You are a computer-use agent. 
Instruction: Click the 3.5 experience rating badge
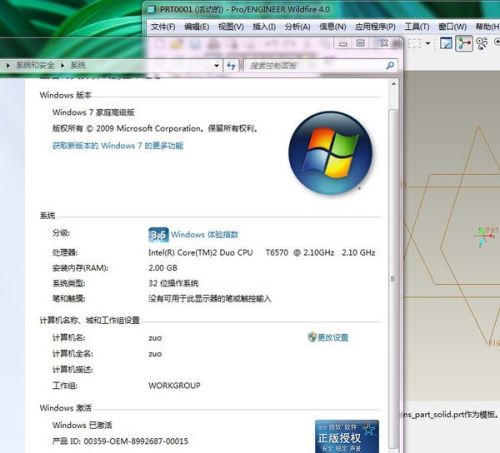point(158,235)
